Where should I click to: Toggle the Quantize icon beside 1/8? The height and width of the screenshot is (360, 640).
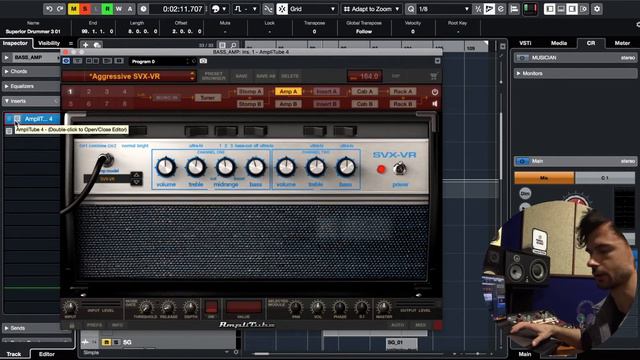pos(411,9)
